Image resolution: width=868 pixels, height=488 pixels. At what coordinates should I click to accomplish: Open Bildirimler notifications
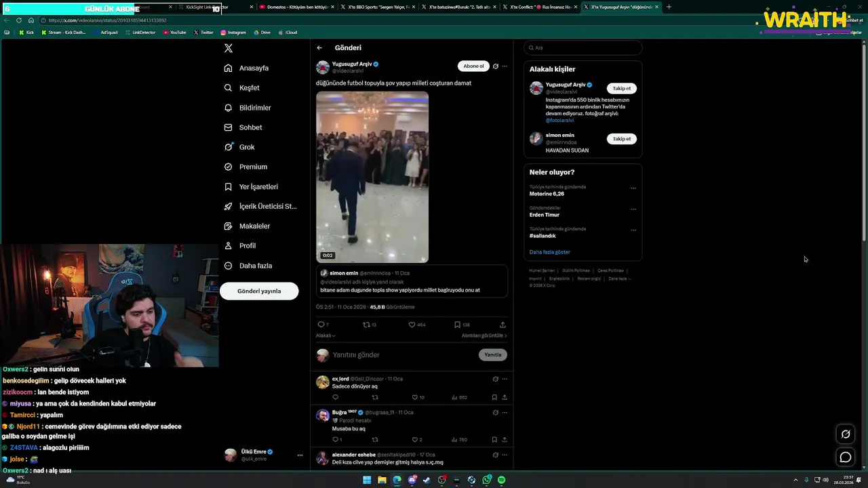coord(248,108)
